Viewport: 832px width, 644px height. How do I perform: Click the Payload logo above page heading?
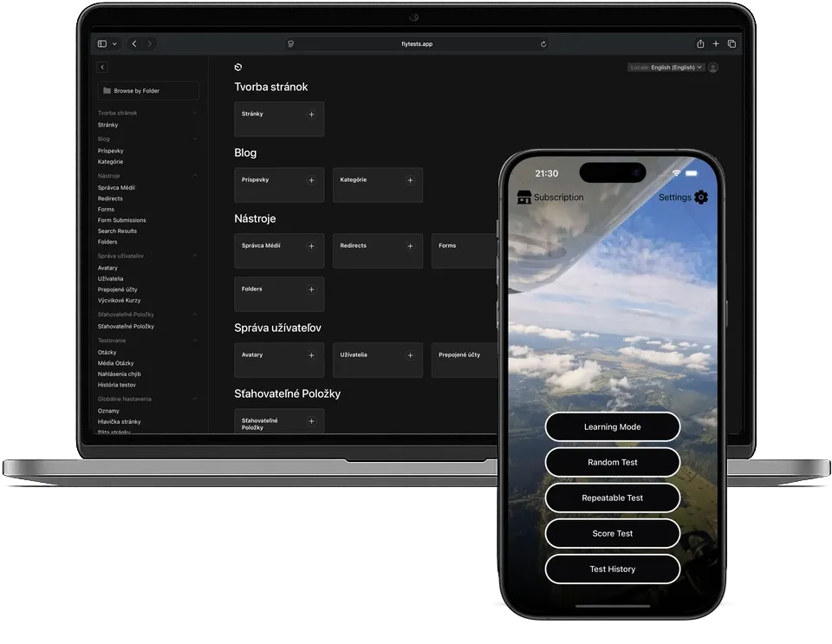(238, 67)
